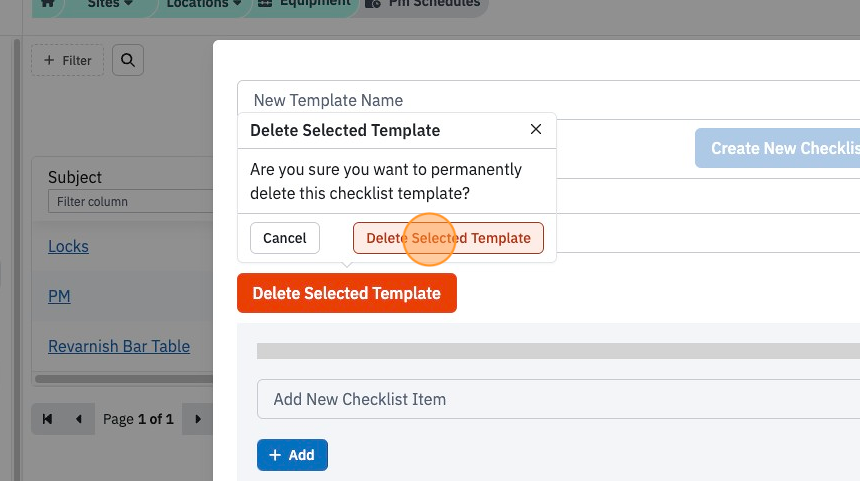This screenshot has width=860, height=481.
Task: Click the Subject Filter column input
Action: (x=131, y=201)
